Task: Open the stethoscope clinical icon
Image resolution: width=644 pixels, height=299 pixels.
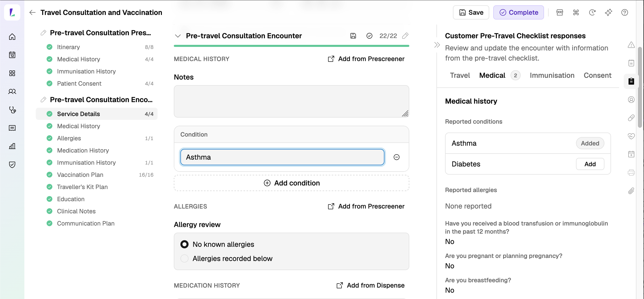Action: (x=12, y=110)
